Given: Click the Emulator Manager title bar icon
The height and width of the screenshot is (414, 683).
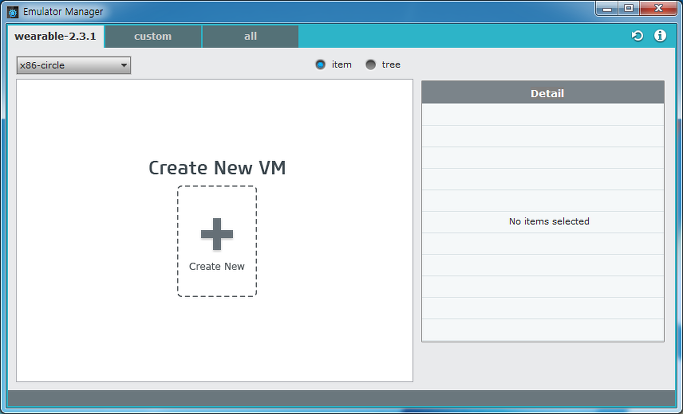Looking at the screenshot, I should pos(13,12).
